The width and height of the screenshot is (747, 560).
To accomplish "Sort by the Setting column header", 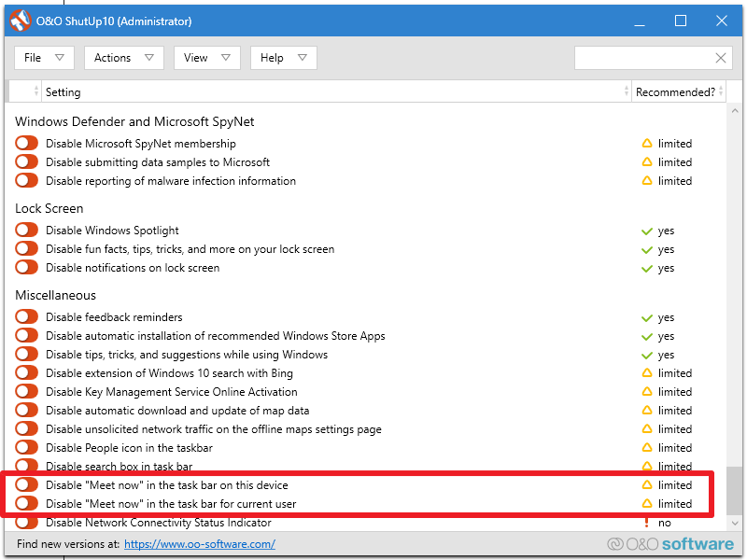I will click(336, 91).
